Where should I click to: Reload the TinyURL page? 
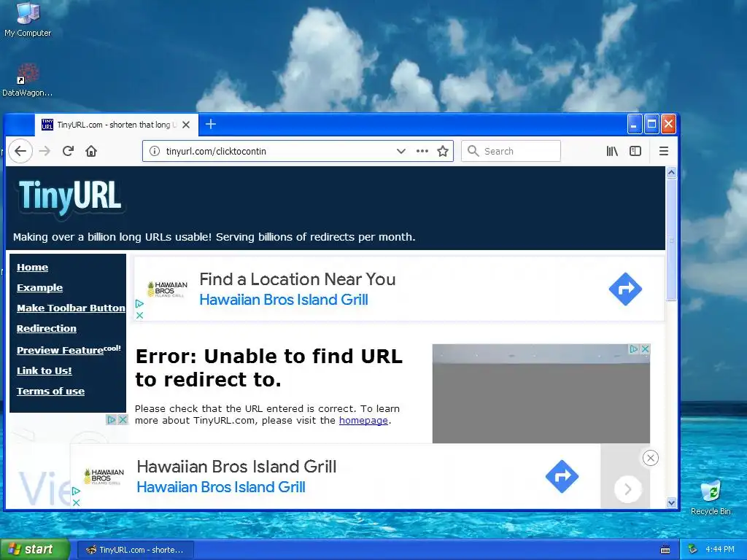68,151
